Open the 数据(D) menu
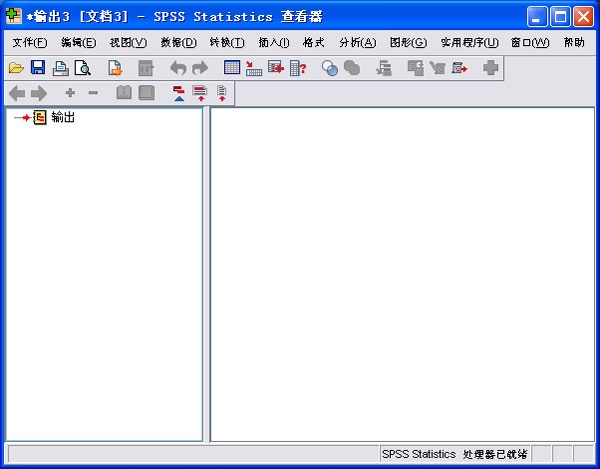This screenshot has width=600, height=469. 178,42
